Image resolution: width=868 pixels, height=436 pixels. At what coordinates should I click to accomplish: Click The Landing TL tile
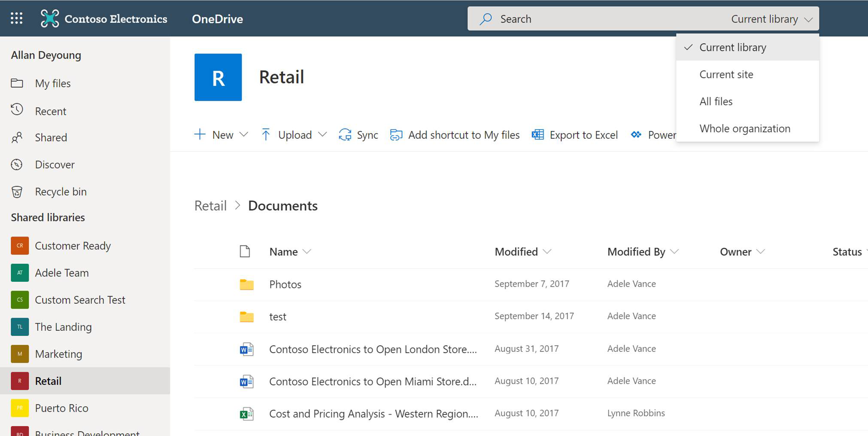click(x=20, y=327)
